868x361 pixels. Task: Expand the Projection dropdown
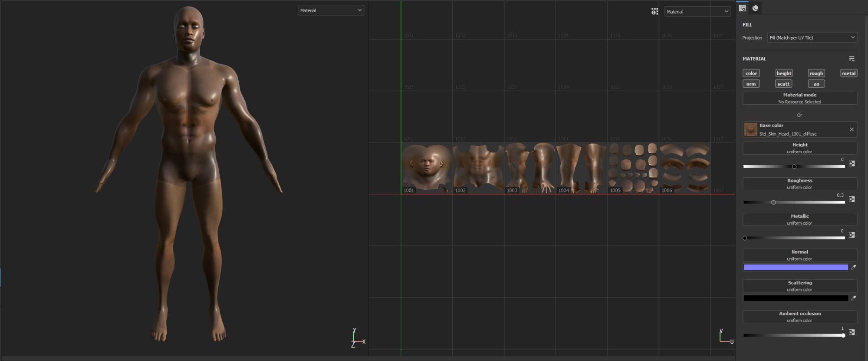click(x=812, y=38)
